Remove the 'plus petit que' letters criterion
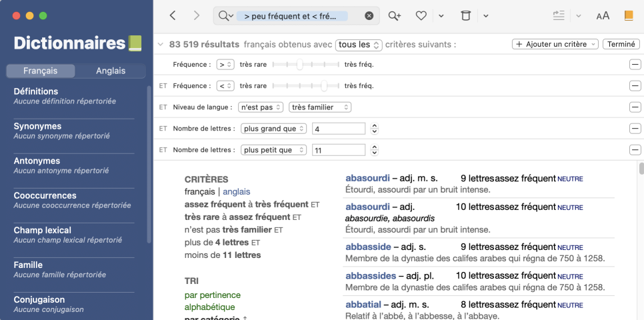Image resolution: width=644 pixels, height=320 pixels. (635, 150)
